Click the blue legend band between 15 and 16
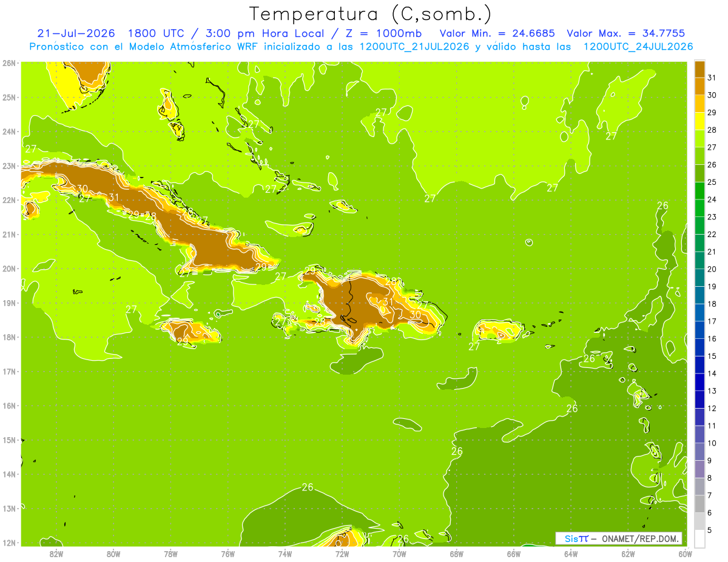The width and height of the screenshot is (728, 562). tap(699, 347)
